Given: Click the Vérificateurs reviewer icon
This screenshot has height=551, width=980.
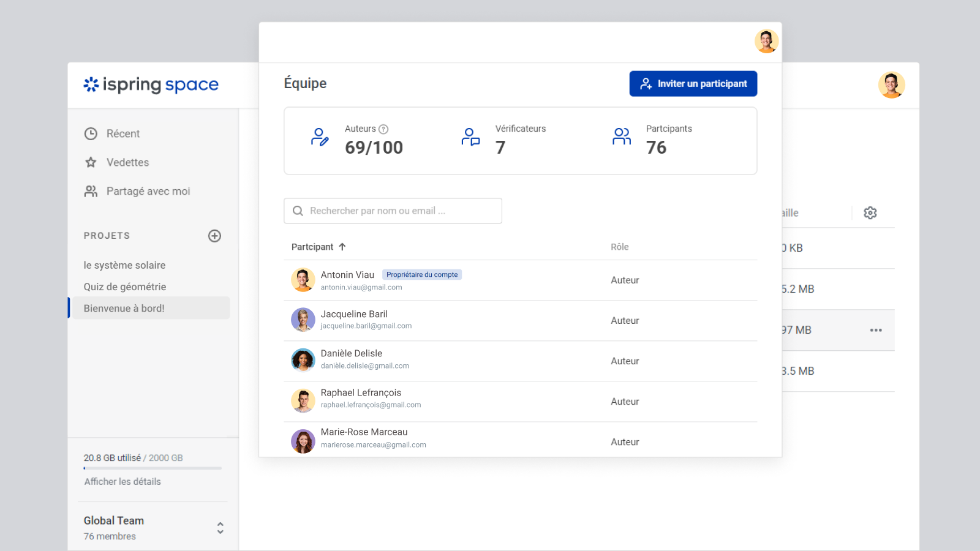Looking at the screenshot, I should tap(470, 137).
